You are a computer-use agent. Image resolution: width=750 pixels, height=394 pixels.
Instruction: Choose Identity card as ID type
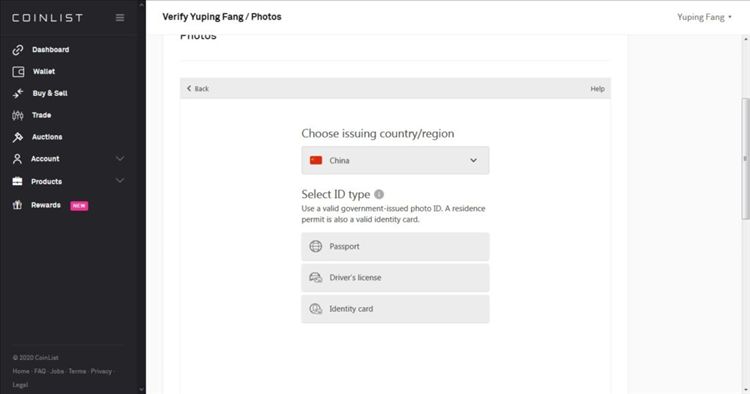[x=395, y=309]
